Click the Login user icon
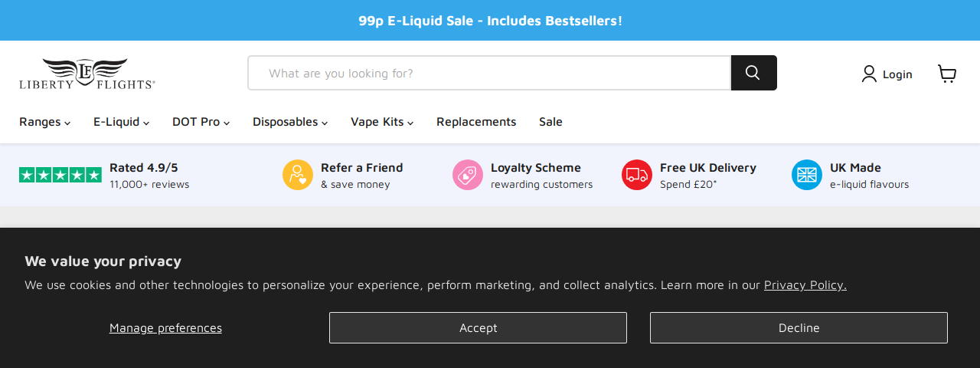The width and height of the screenshot is (980, 368). point(869,74)
